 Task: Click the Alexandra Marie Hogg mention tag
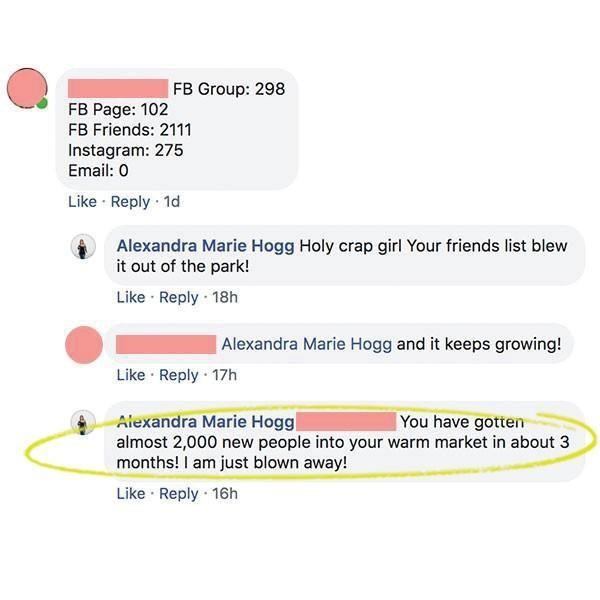(x=307, y=344)
